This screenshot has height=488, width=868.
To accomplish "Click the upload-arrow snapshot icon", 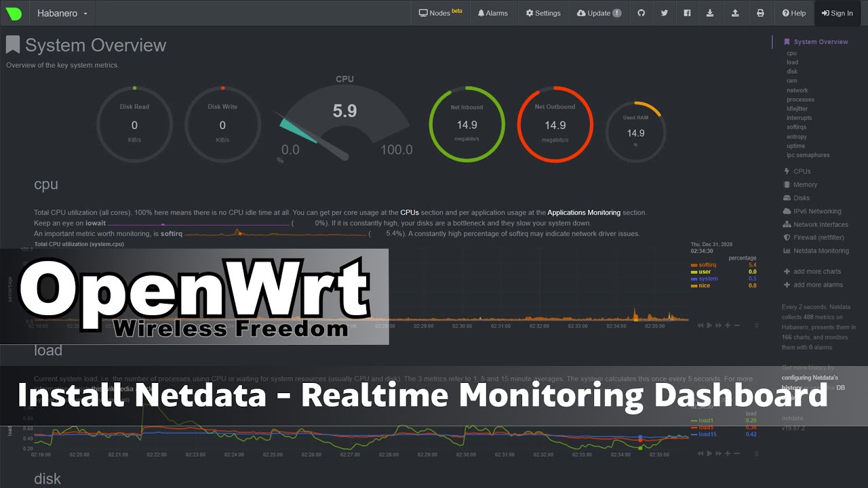I will click(x=736, y=13).
